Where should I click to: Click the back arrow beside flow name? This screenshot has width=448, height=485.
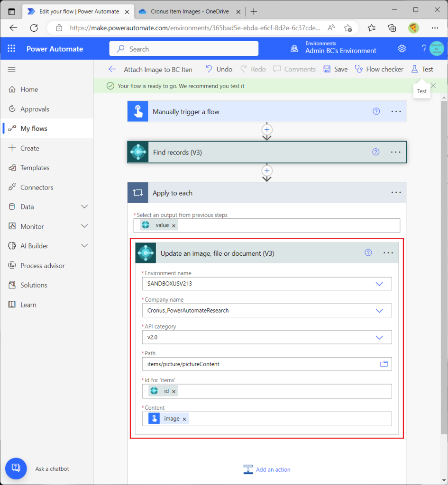112,69
